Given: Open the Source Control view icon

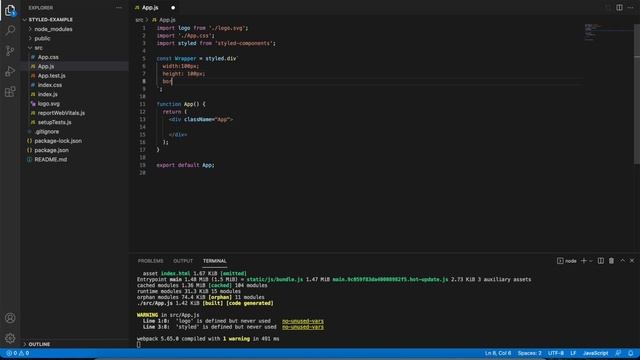Looking at the screenshot, I should tap(10, 51).
